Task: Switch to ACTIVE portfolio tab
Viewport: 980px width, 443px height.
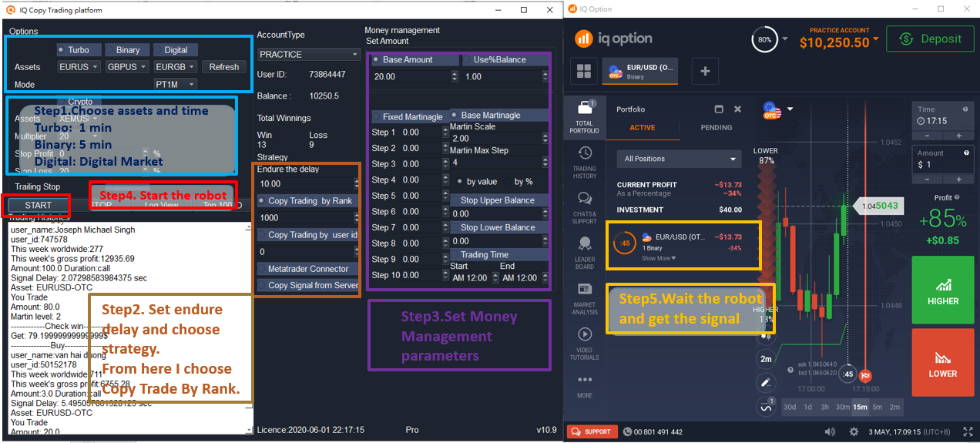Action: pyautogui.click(x=642, y=128)
